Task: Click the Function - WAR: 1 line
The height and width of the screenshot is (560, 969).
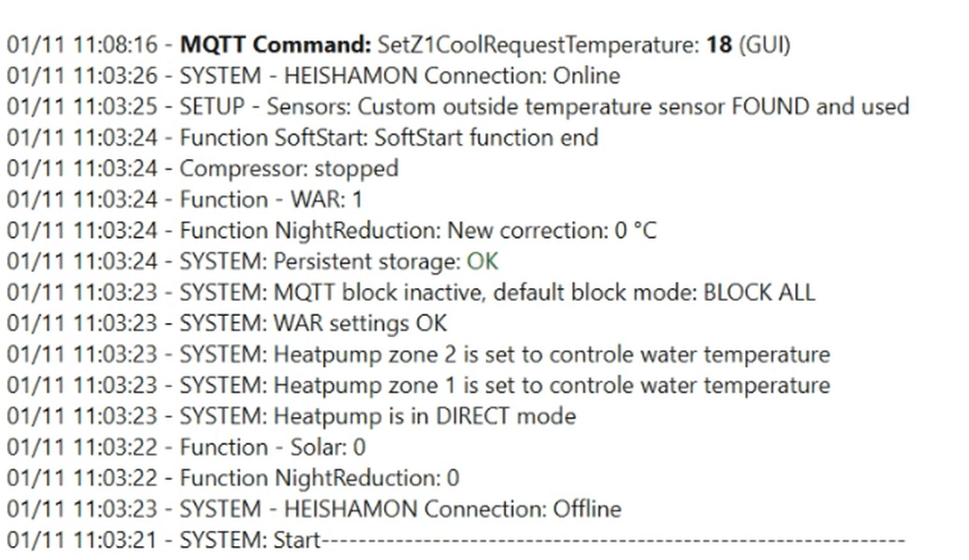Action: tap(184, 199)
